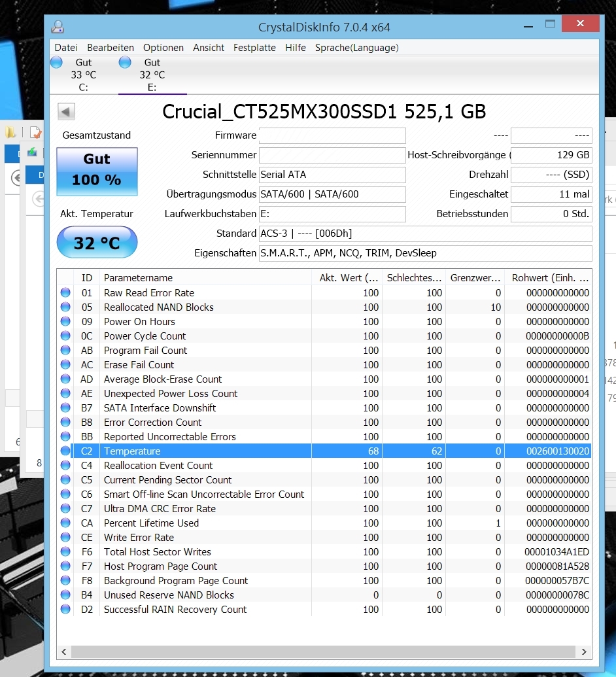The width and height of the screenshot is (616, 677).
Task: Click status orb of Temperature row
Action: tap(65, 451)
